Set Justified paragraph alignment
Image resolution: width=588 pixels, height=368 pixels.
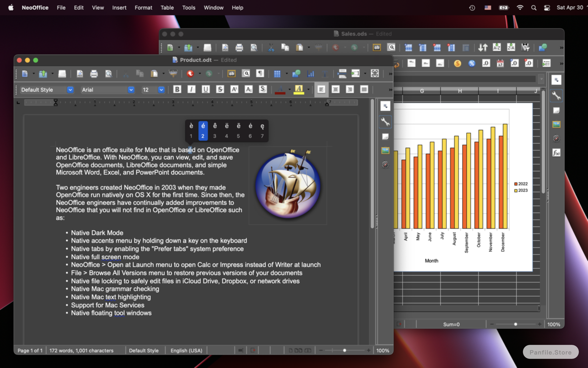[364, 89]
